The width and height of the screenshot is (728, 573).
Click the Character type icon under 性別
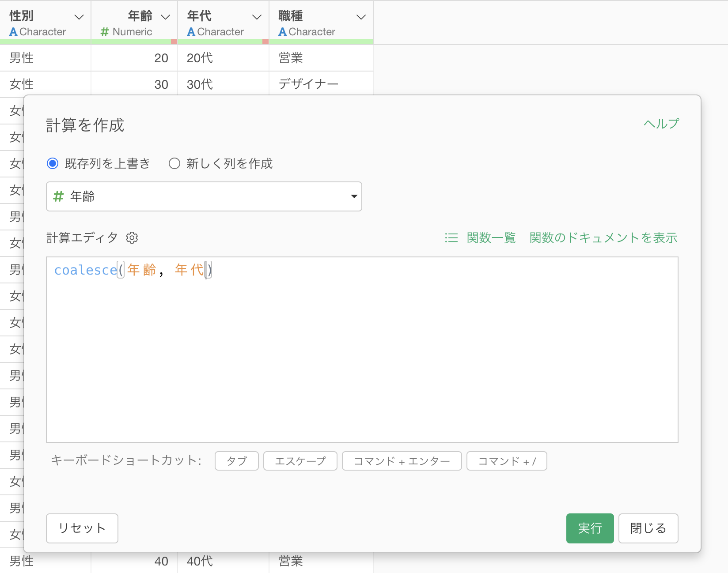(x=13, y=32)
